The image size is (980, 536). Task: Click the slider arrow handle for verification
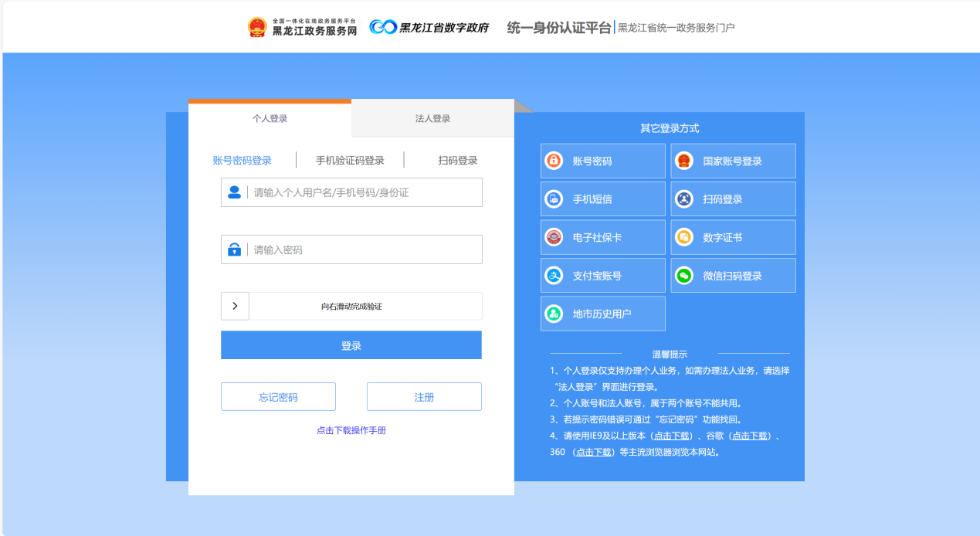pos(235,306)
